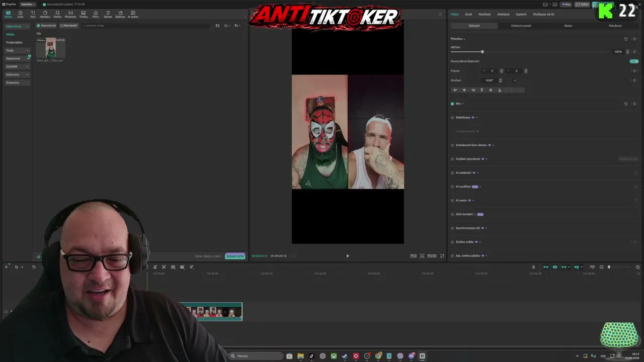Open the Přechody transitions panel
Image resolution: width=644 pixels, height=362 pixels.
(x=70, y=15)
